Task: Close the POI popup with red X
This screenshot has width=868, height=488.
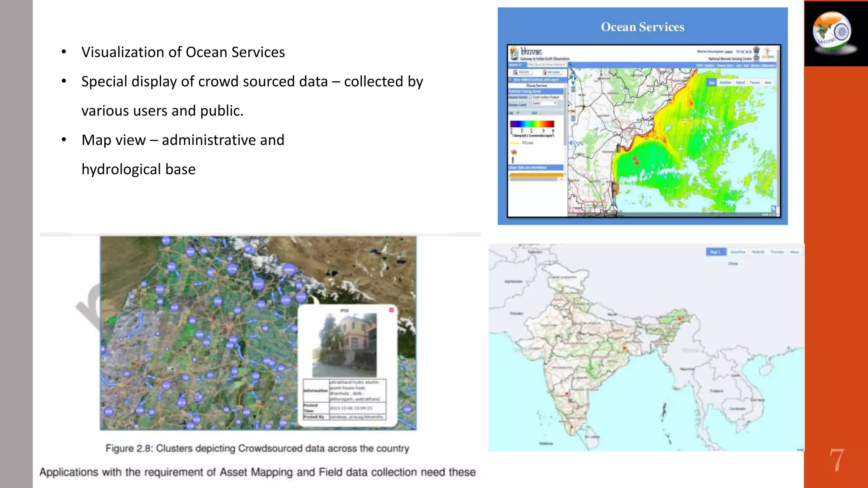Action: [391, 310]
